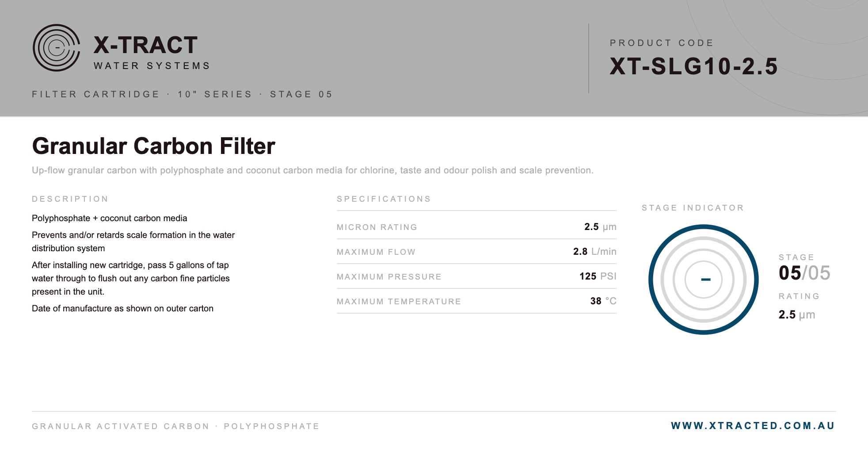Image resolution: width=868 pixels, height=468 pixels.
Task: Click the Stage Indicator label
Action: (x=693, y=208)
